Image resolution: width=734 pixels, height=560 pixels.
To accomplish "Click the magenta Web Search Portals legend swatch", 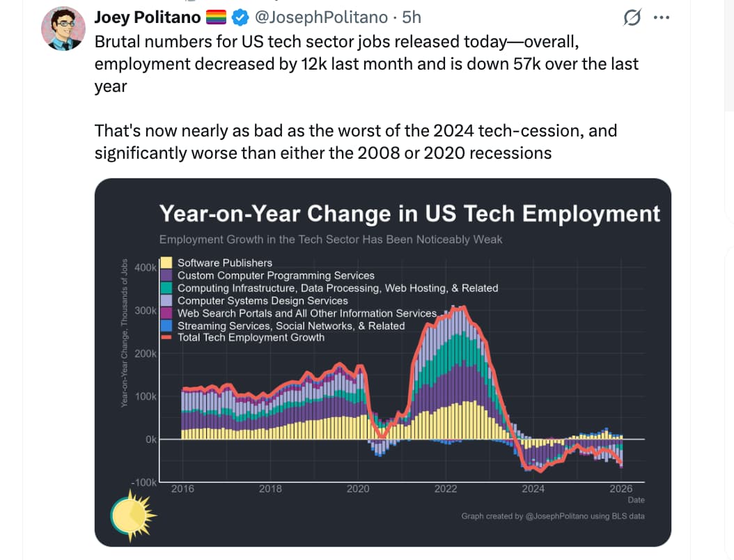I will 166,313.
